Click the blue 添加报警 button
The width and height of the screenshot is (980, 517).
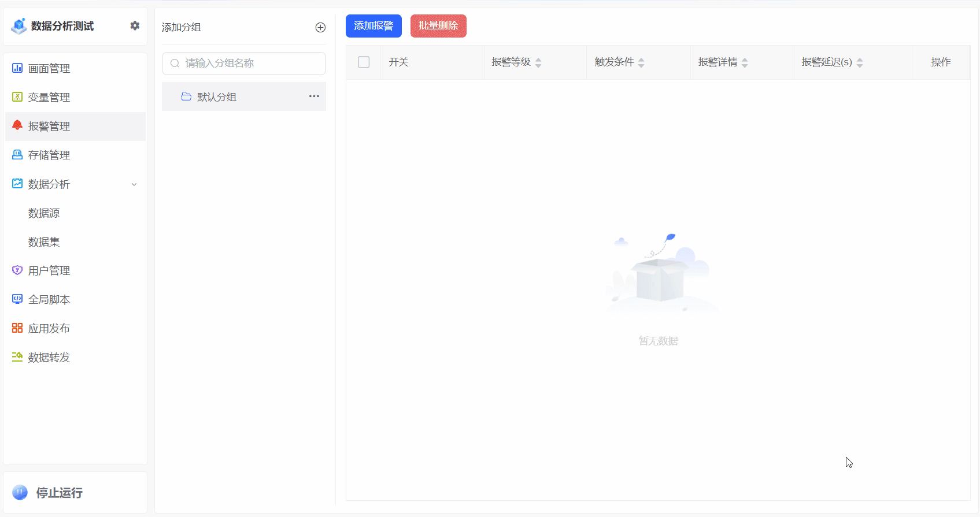pos(373,26)
